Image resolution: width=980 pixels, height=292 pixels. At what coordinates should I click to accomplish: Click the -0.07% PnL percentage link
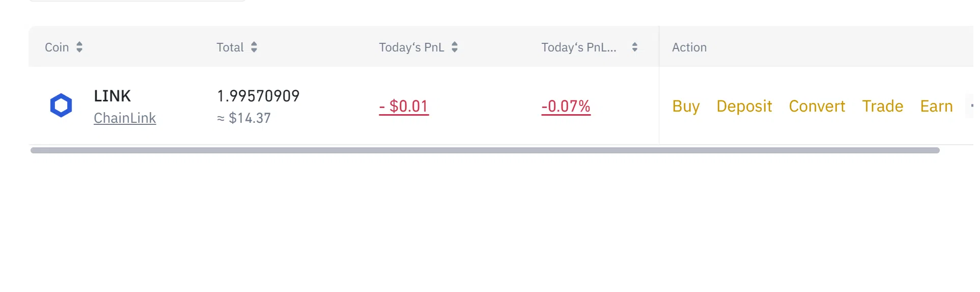click(x=566, y=106)
